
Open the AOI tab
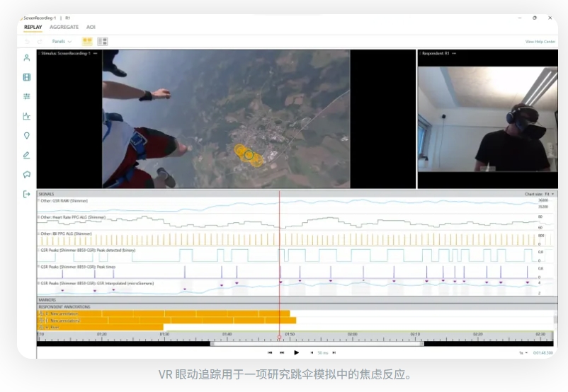pos(91,27)
